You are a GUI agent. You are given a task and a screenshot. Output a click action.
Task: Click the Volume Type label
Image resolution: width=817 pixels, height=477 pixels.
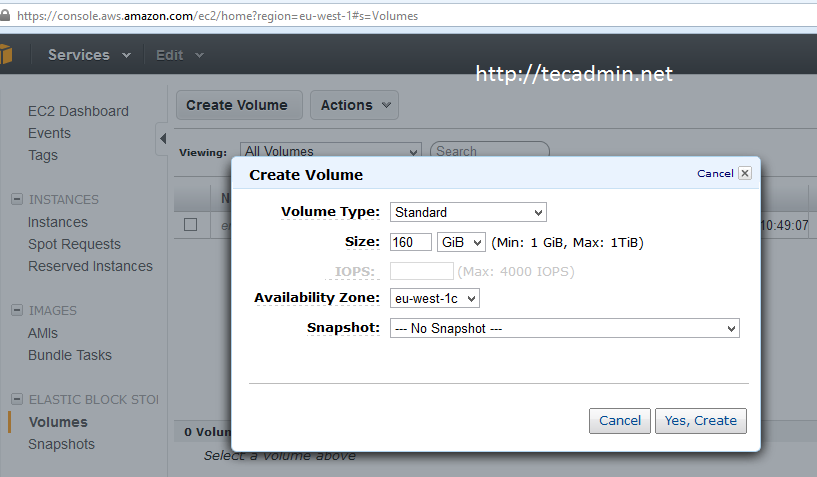[x=330, y=212]
